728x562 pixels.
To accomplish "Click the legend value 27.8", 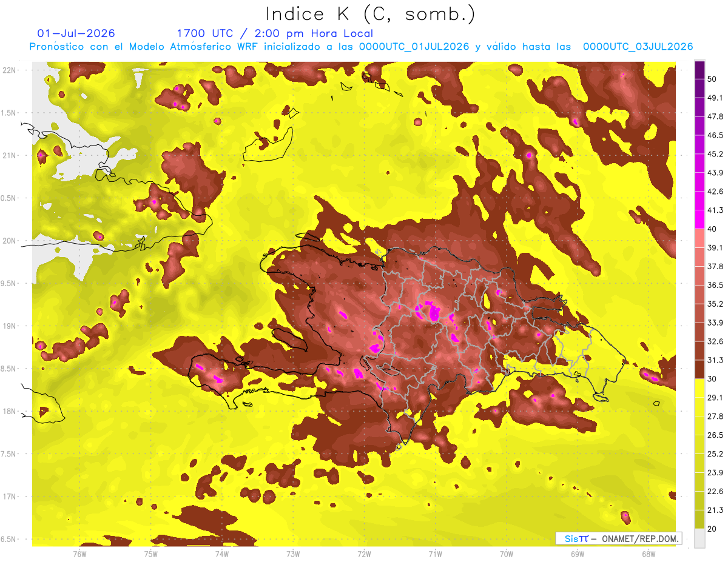I will point(715,416).
